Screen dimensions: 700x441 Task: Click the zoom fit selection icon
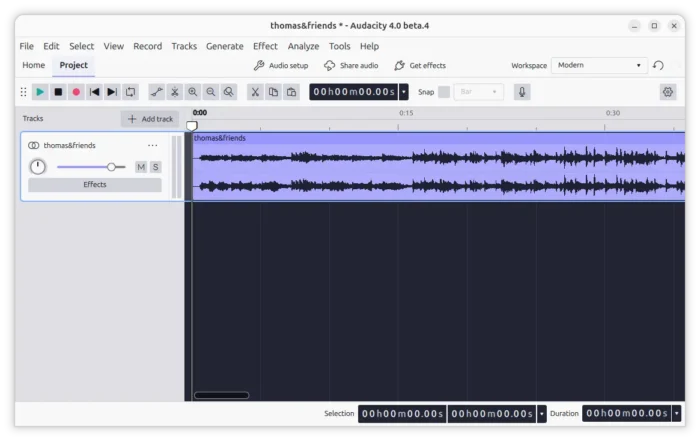pos(229,92)
